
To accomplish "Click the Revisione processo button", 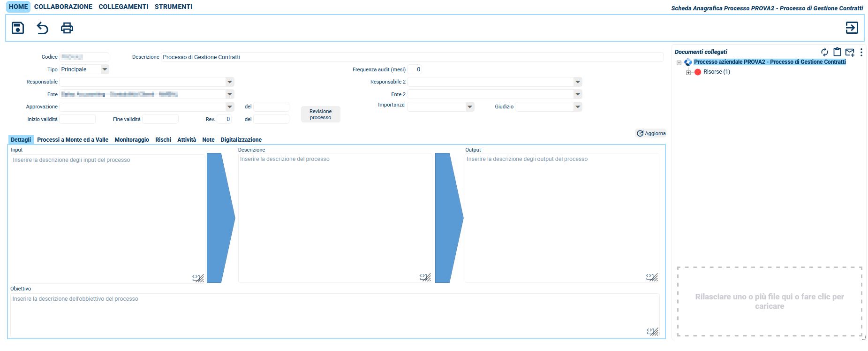I will pyautogui.click(x=320, y=114).
